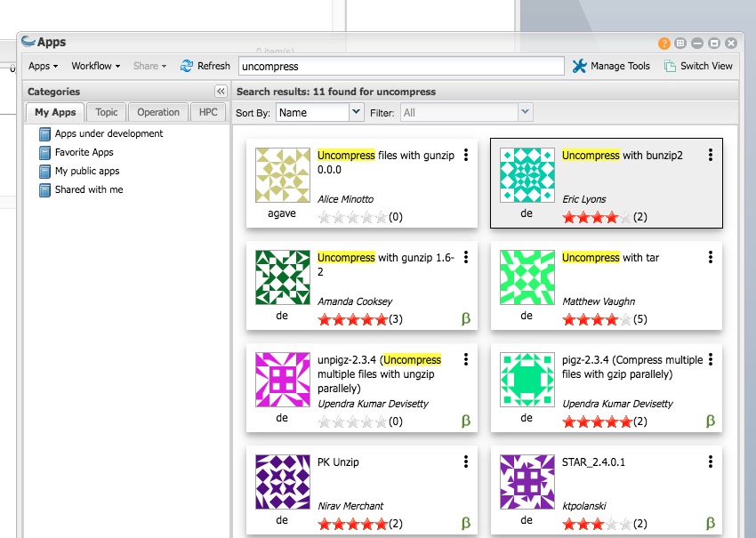Click beta icon on PK Unzip card
756x538 pixels.
click(x=466, y=523)
